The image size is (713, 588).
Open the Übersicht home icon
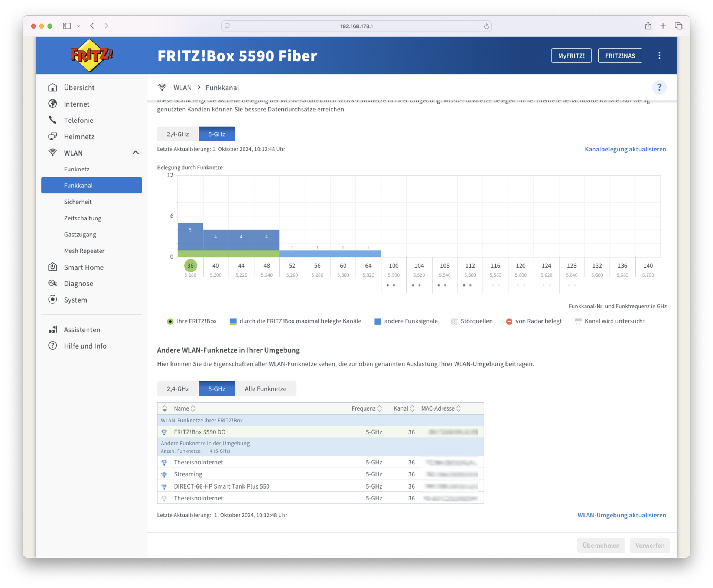[53, 87]
